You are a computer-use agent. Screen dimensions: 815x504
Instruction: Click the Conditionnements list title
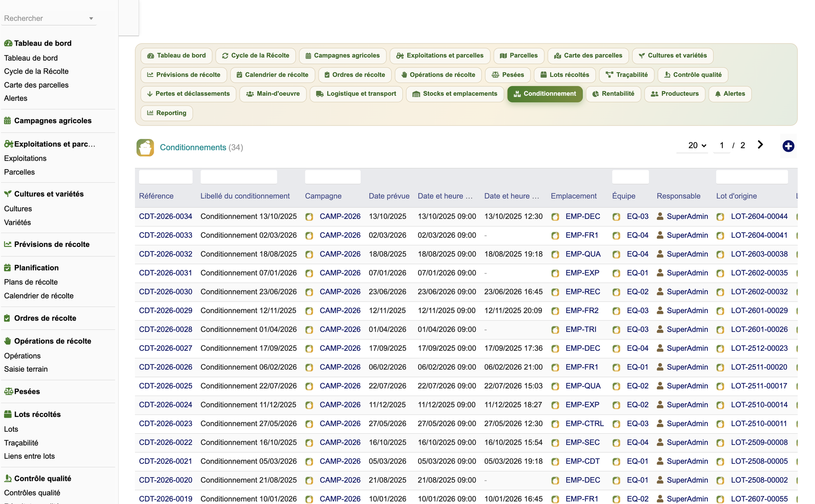coord(193,147)
